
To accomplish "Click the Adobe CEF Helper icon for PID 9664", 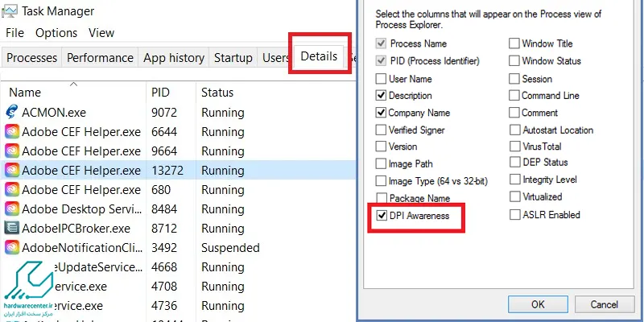I will pyautogui.click(x=12, y=151).
